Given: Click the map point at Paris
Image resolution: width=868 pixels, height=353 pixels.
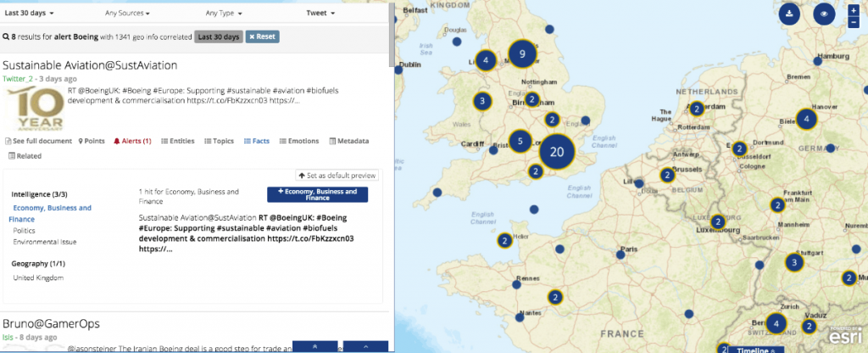Looking at the screenshot, I should tap(620, 255).
